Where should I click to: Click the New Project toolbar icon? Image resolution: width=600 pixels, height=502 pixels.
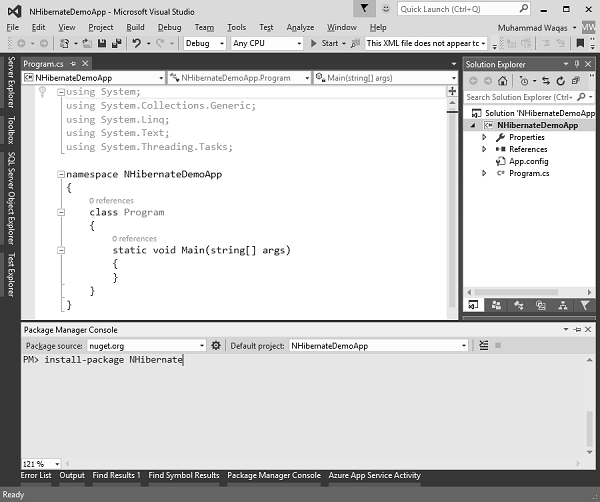[x=64, y=43]
